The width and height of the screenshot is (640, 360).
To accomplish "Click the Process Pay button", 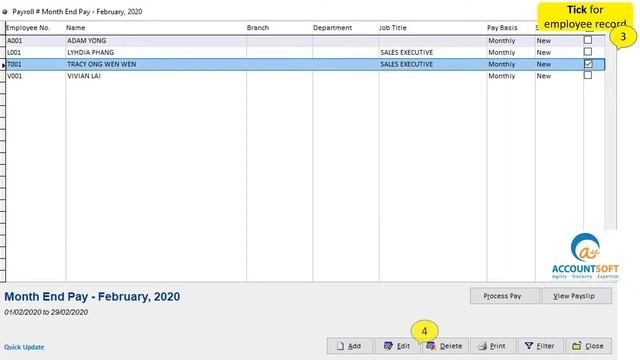I will (504, 296).
